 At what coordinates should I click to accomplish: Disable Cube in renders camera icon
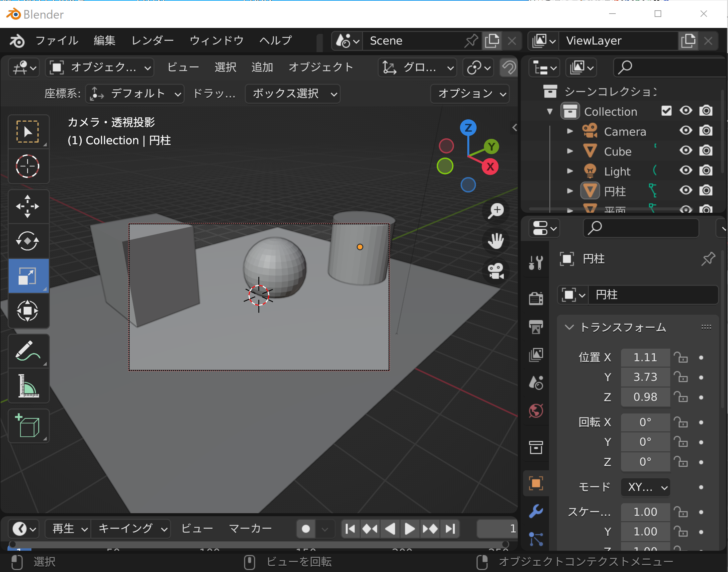pyautogui.click(x=706, y=150)
